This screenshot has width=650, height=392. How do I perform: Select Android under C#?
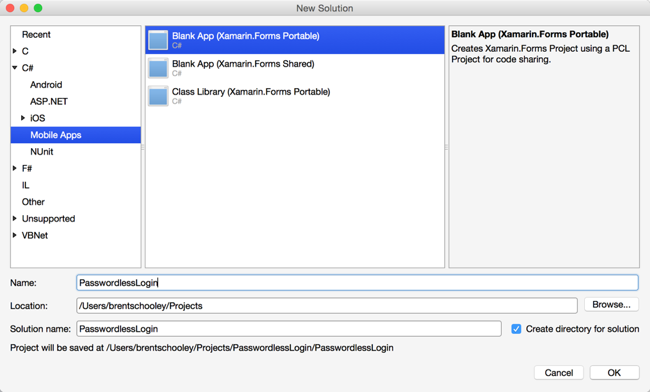point(46,85)
